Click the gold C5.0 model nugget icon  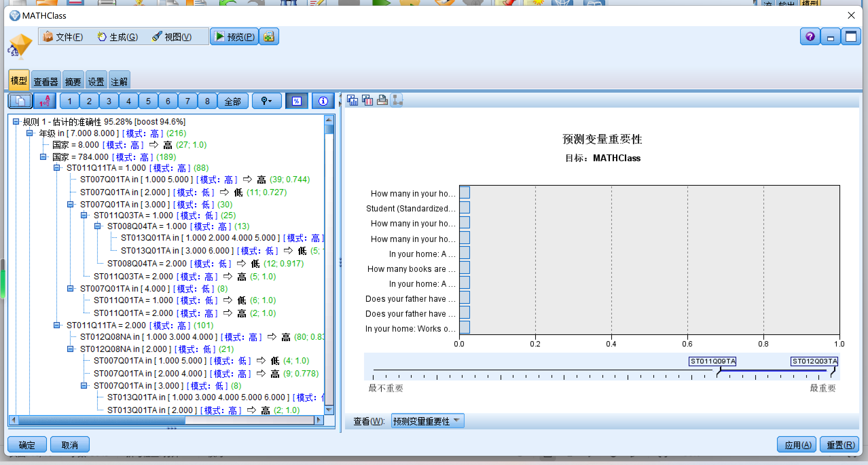[20, 46]
